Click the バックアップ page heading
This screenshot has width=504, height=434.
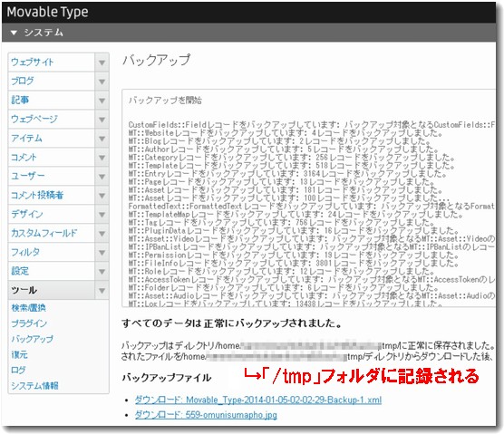[x=157, y=60]
